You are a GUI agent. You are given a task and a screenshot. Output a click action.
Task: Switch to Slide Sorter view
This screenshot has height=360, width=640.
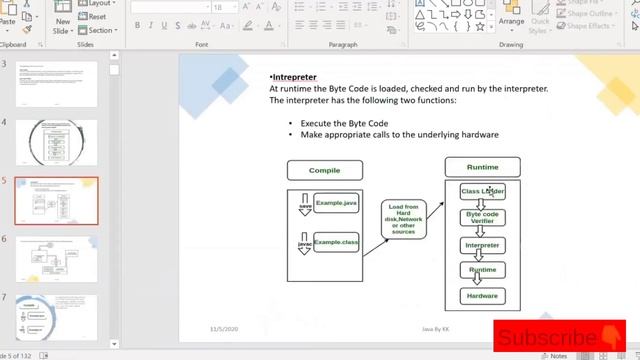pyautogui.click(x=603, y=356)
